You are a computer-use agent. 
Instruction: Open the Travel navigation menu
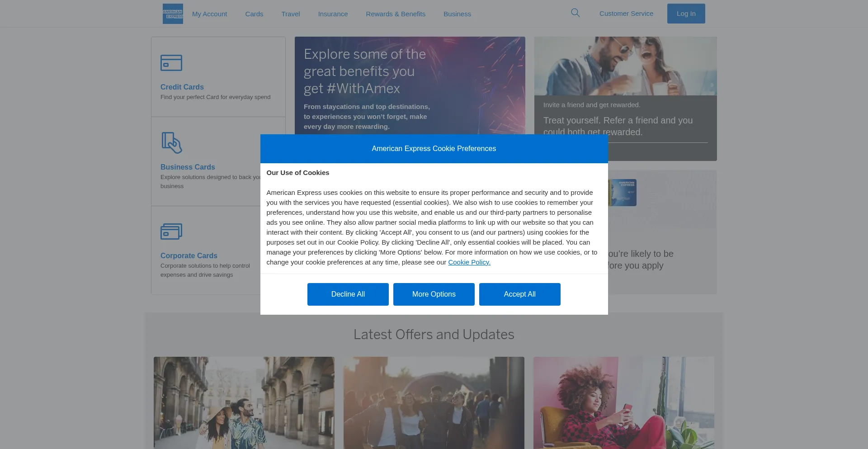291,14
